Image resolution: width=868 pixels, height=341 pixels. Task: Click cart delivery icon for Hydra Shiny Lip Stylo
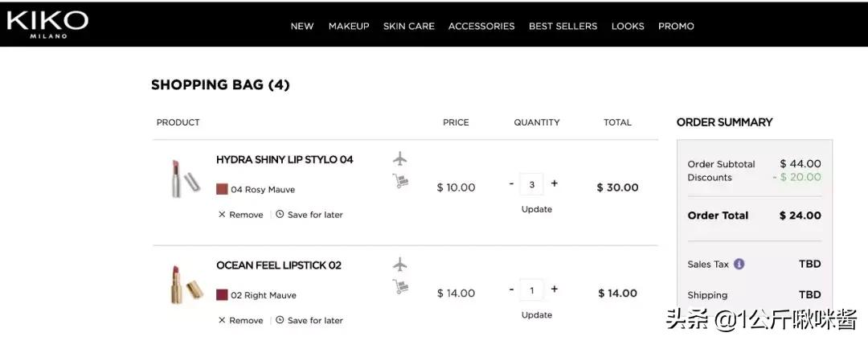400,182
